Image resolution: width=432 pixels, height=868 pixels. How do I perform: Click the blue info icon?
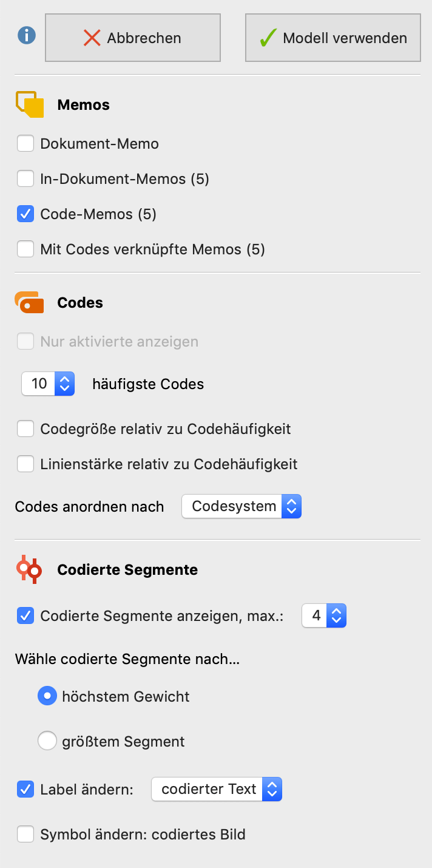pos(25,35)
